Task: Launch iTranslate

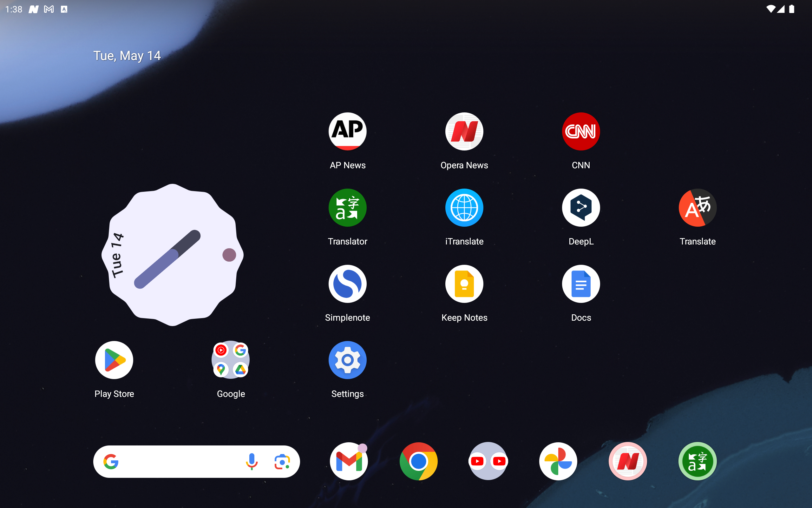Action: (464, 208)
